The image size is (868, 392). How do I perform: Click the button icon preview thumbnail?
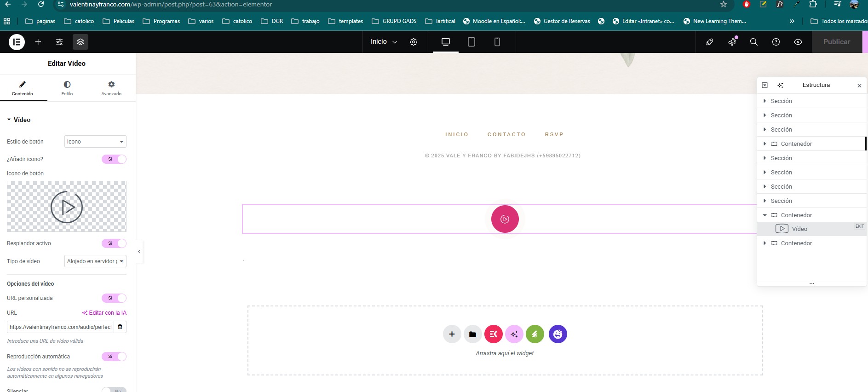pyautogui.click(x=67, y=207)
